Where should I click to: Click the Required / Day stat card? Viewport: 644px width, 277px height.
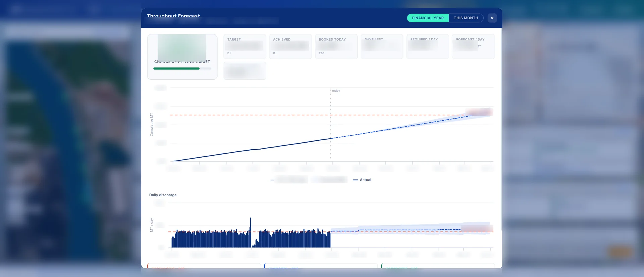pos(428,47)
